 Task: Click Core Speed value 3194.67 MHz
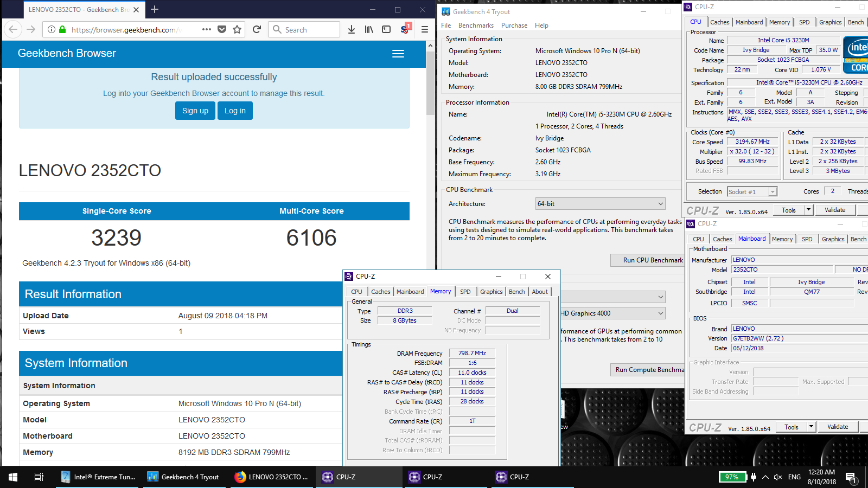pos(752,142)
